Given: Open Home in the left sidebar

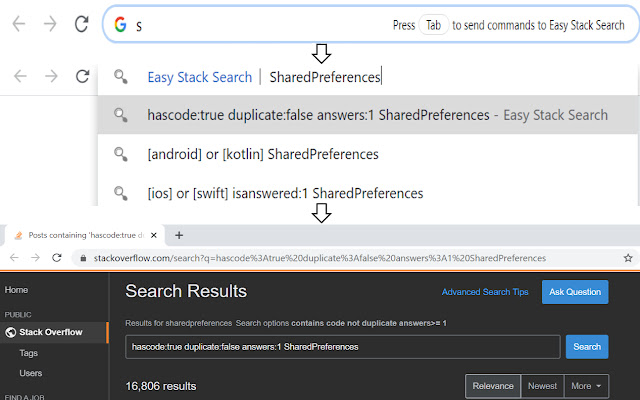Looking at the screenshot, I should tap(17, 290).
